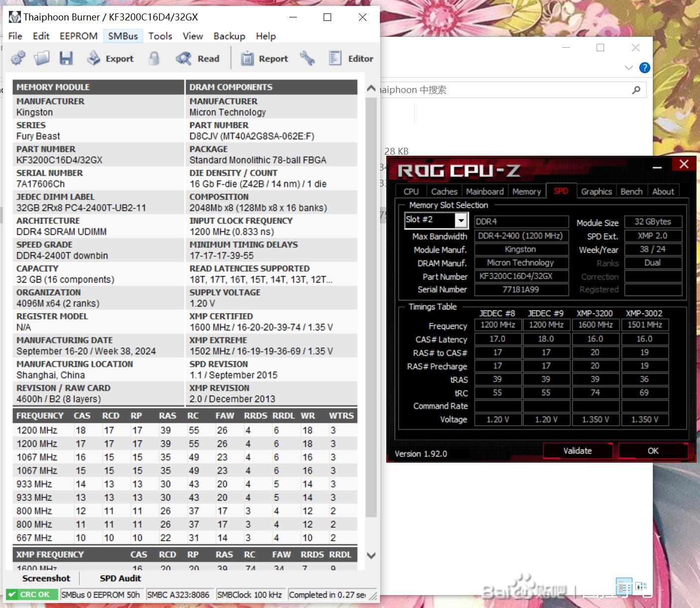Click the settings gear toolbar icon in Thaiphoon Burner
This screenshot has height=608, width=700.
18,58
